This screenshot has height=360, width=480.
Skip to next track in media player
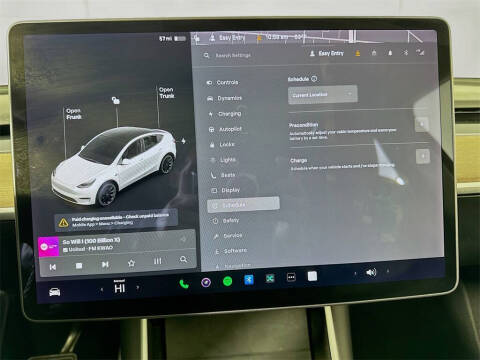[x=105, y=264]
